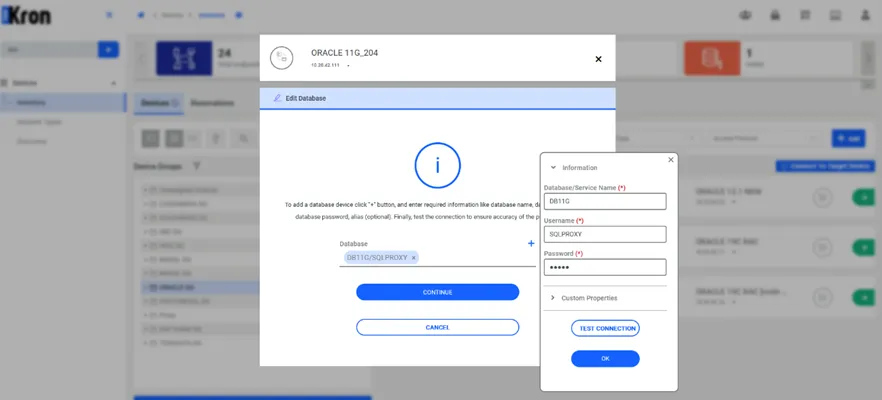Click the Kron logo
The height and width of the screenshot is (400, 882).
pyautogui.click(x=26, y=15)
